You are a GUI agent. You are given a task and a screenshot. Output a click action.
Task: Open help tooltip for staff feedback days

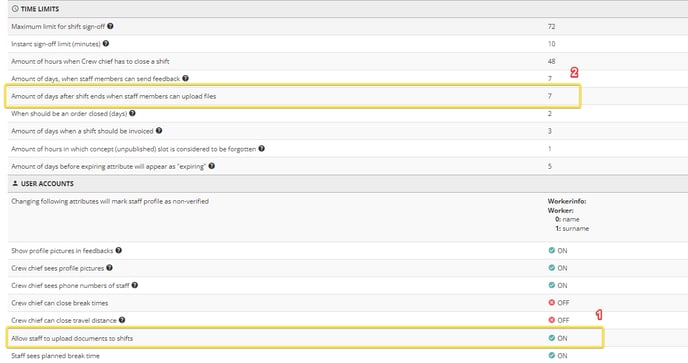click(x=186, y=78)
